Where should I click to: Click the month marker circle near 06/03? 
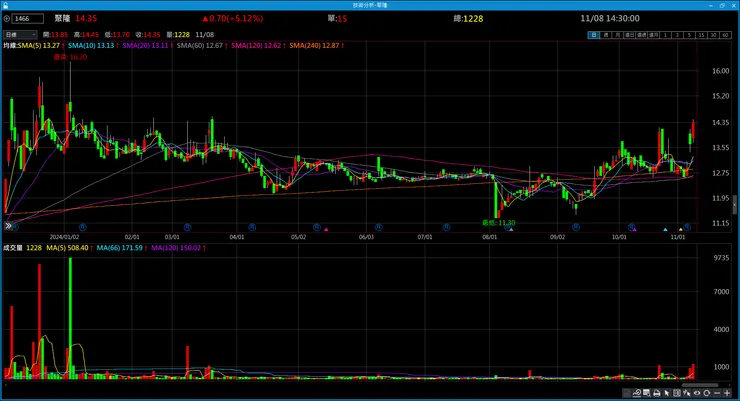[x=378, y=227]
